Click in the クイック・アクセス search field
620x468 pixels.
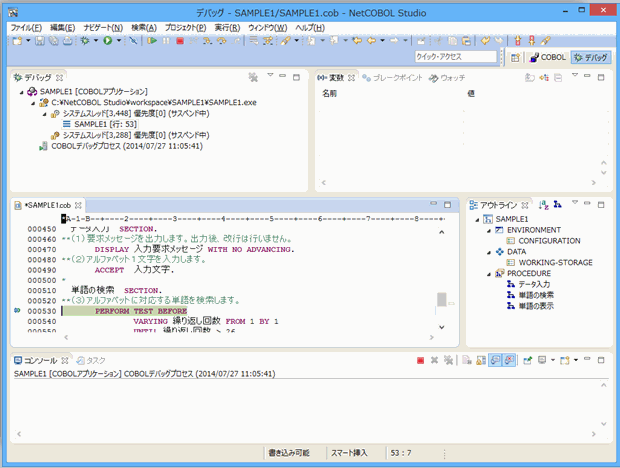[x=456, y=57]
